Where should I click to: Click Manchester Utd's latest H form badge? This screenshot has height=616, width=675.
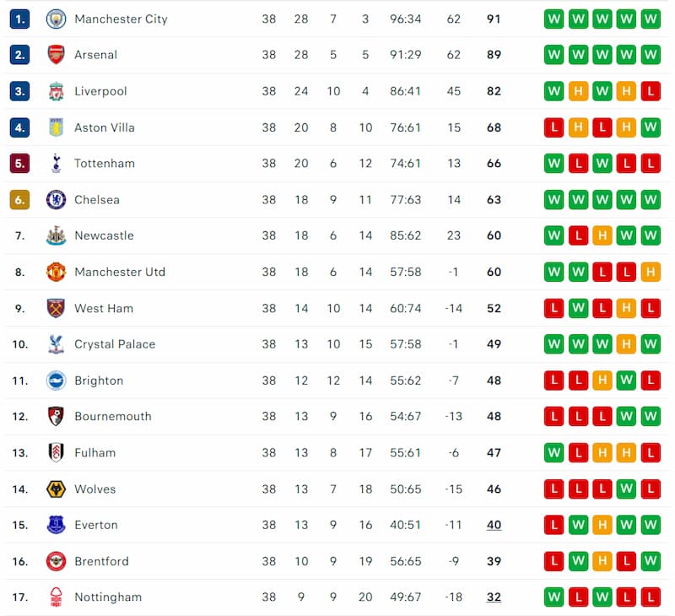pyautogui.click(x=651, y=272)
